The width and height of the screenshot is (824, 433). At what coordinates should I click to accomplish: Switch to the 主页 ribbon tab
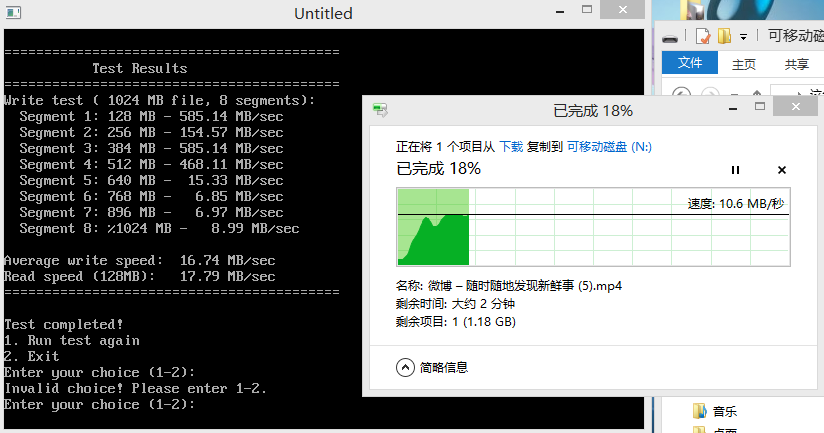[x=743, y=64]
